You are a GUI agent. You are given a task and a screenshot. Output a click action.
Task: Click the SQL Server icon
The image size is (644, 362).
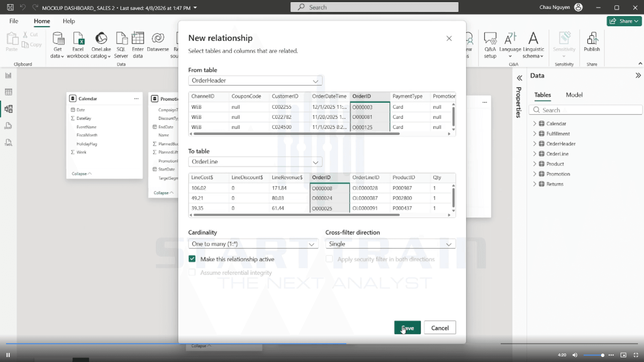tap(121, 39)
